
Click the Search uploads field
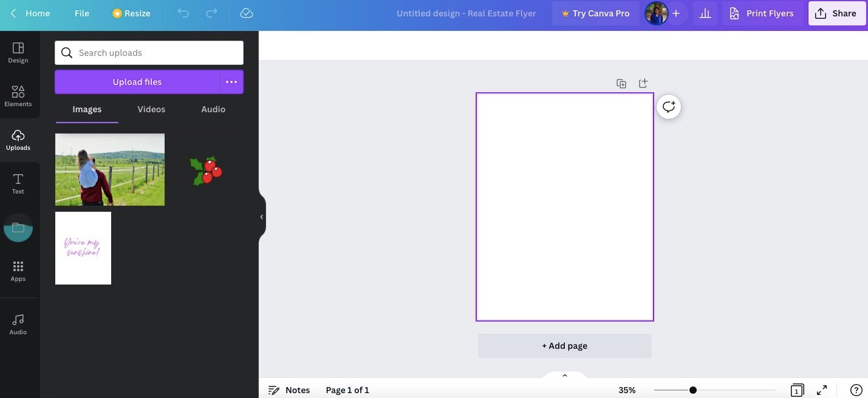pos(149,53)
